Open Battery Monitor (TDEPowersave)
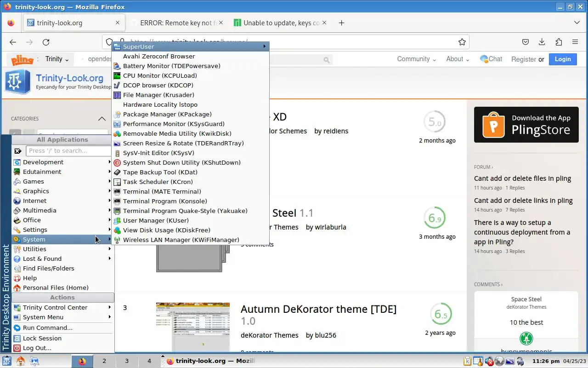This screenshot has height=368, width=588. pos(190,66)
